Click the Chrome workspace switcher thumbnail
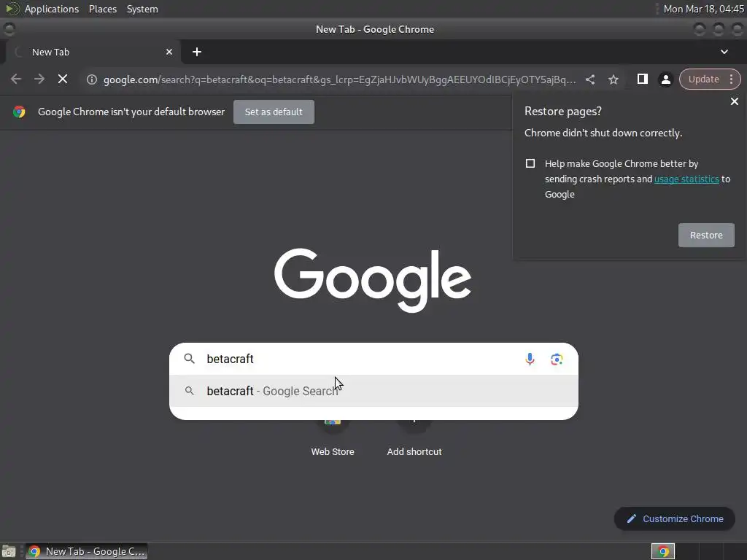This screenshot has width=747, height=560. 662,551
